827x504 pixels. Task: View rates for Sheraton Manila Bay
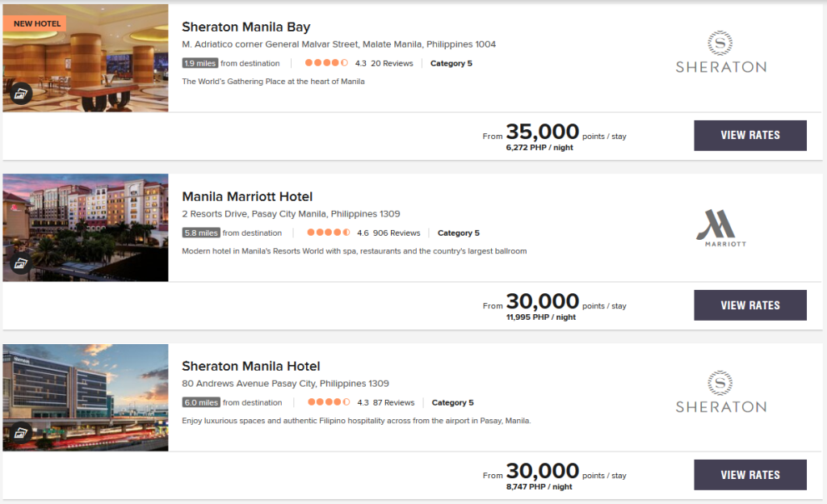749,136
